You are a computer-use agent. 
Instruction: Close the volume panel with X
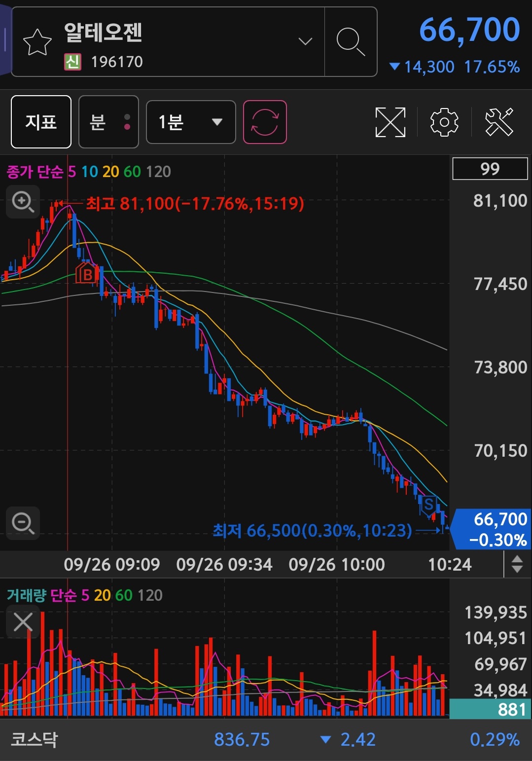23,622
